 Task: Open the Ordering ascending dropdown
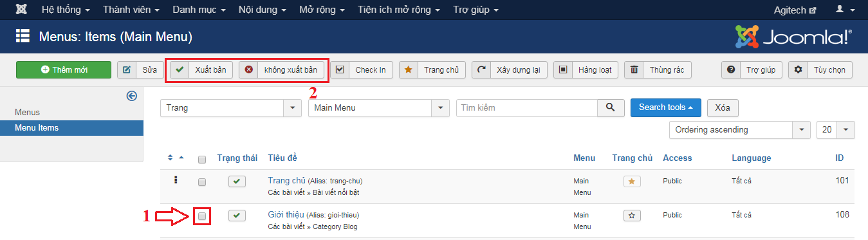click(740, 130)
